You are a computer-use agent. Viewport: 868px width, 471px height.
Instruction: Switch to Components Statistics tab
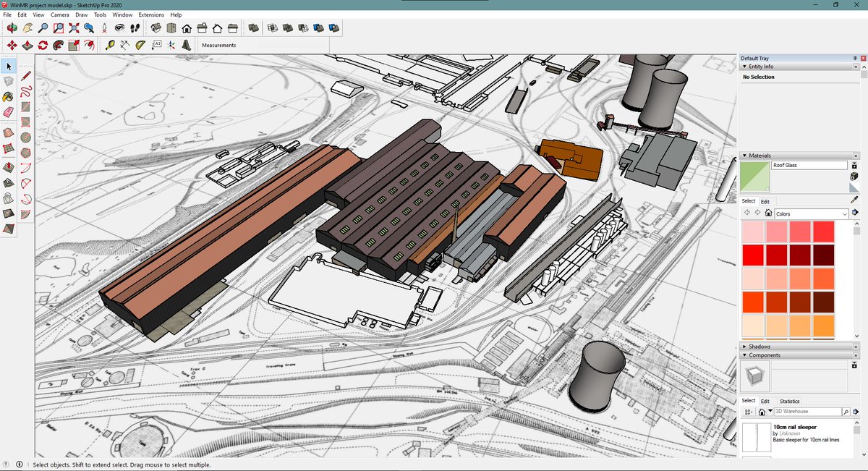point(789,401)
